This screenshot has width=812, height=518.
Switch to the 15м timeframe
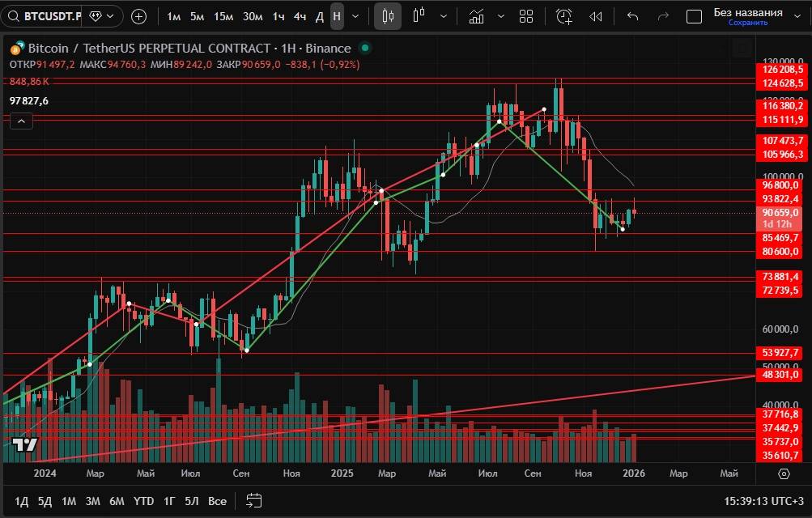223,16
